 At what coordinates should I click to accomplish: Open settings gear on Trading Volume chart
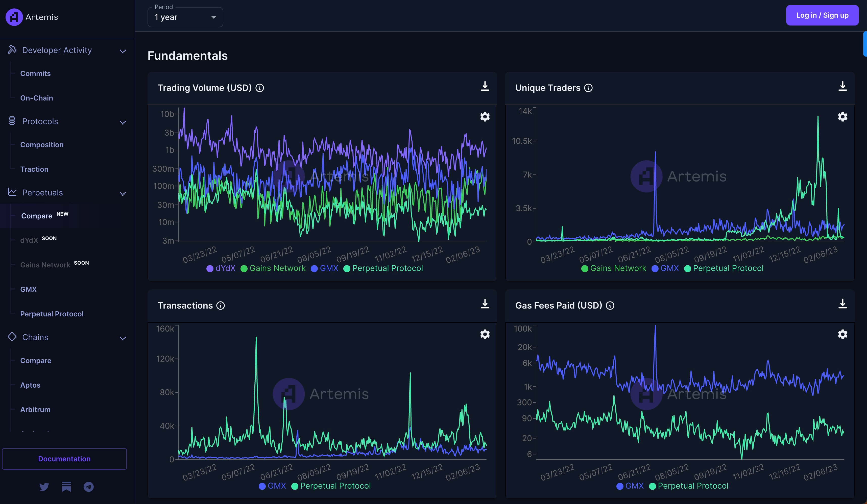coord(485,117)
